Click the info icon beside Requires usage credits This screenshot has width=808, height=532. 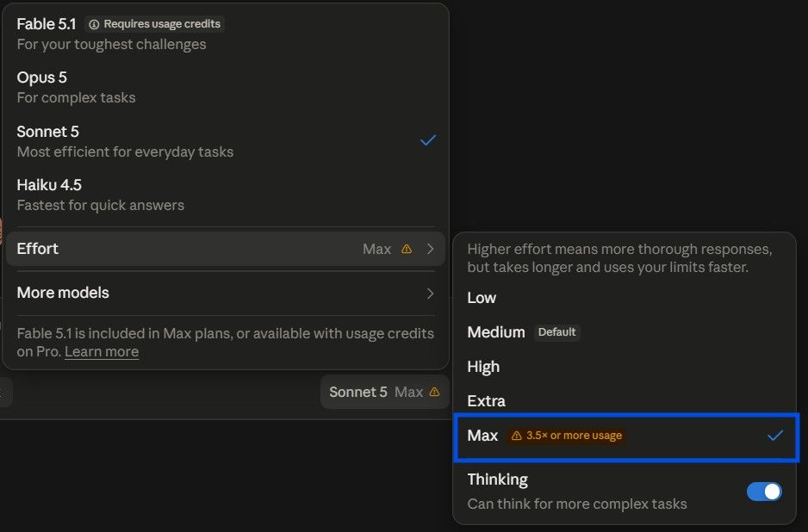click(94, 24)
